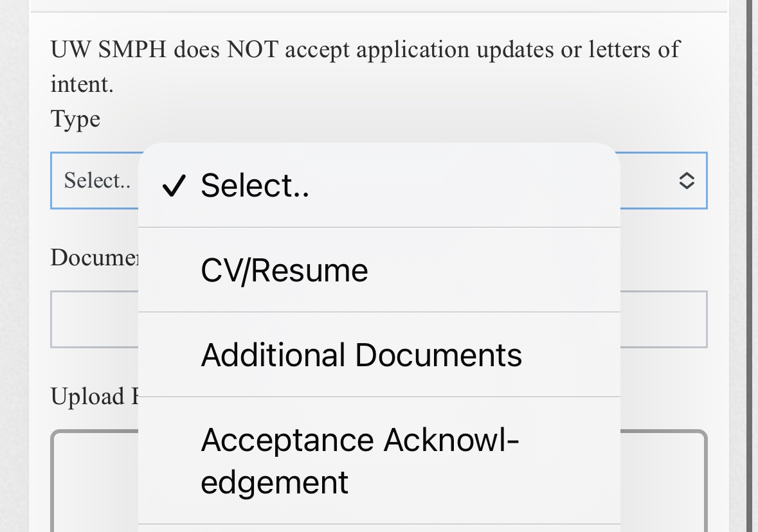Click the checkmark icon beside Select..

(x=174, y=186)
